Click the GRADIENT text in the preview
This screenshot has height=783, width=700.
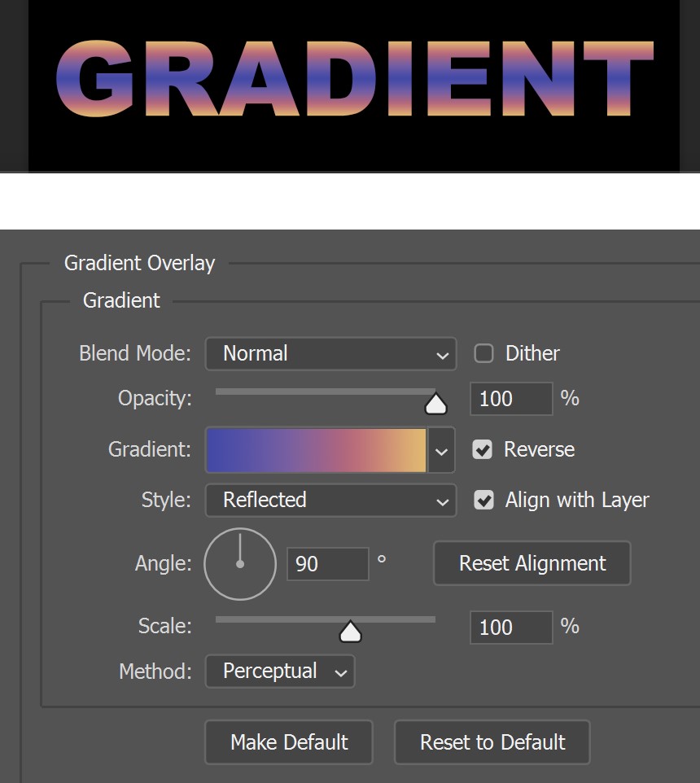(x=355, y=79)
